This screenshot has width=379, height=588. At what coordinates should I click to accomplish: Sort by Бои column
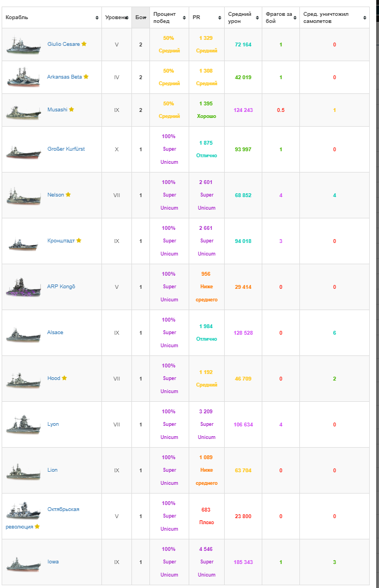[x=141, y=17]
